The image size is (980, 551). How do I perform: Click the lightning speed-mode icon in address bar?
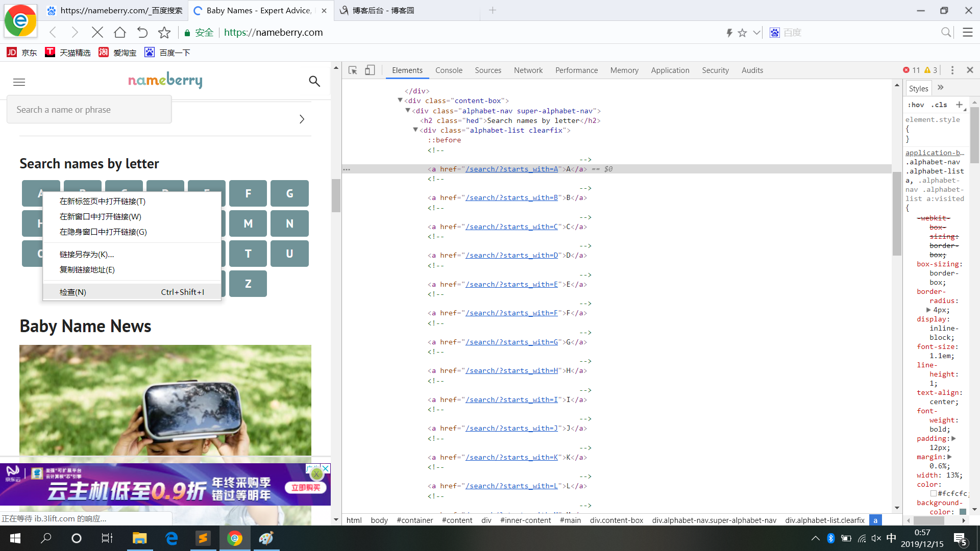click(x=729, y=33)
